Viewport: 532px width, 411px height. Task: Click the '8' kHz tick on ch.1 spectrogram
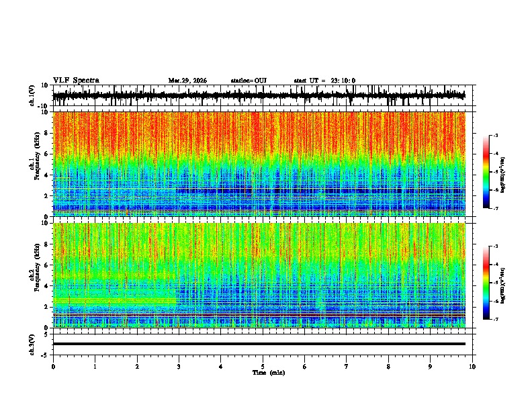pos(47,133)
